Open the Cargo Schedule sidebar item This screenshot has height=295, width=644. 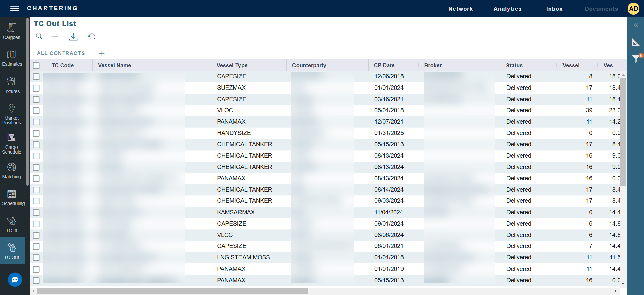(x=12, y=144)
